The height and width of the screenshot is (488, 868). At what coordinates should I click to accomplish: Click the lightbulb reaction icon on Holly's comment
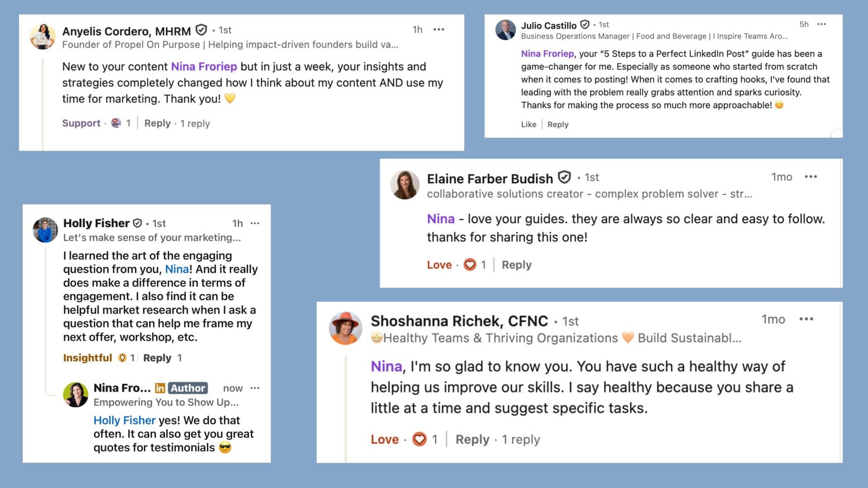tap(122, 358)
